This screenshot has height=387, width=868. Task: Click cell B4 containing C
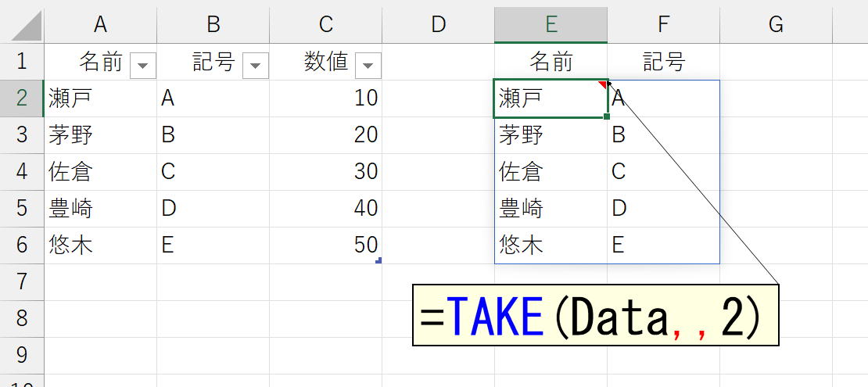click(x=213, y=172)
